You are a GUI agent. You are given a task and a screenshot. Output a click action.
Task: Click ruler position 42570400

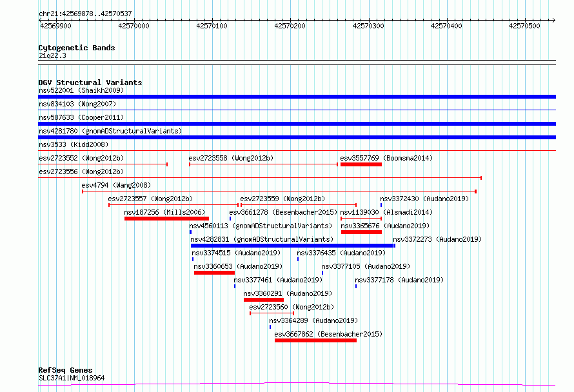click(446, 26)
